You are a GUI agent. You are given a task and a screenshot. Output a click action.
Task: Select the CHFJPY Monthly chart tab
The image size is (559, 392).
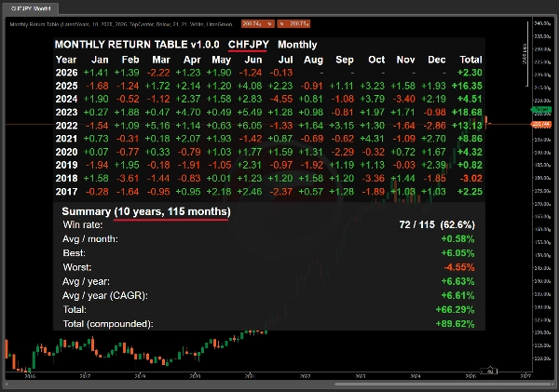[x=31, y=8]
